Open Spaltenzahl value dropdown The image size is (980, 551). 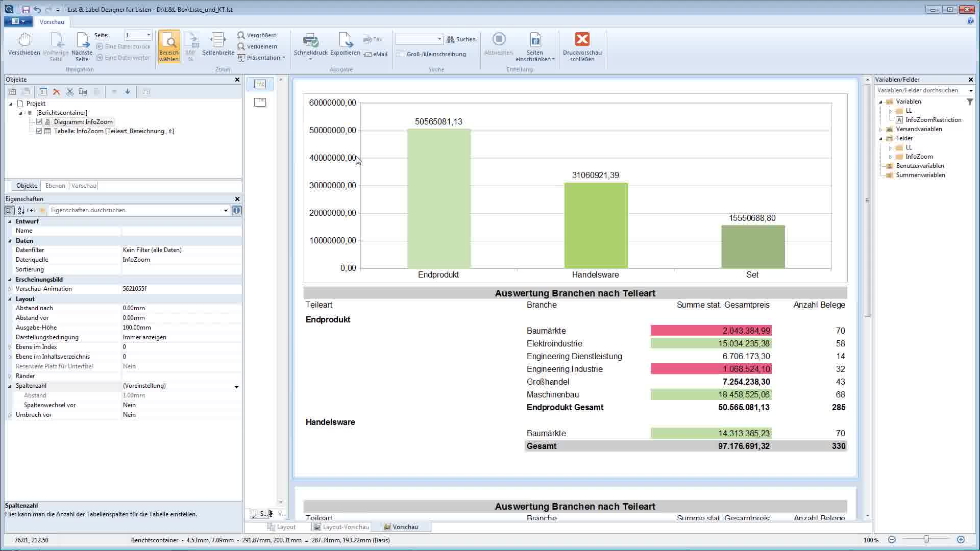236,386
